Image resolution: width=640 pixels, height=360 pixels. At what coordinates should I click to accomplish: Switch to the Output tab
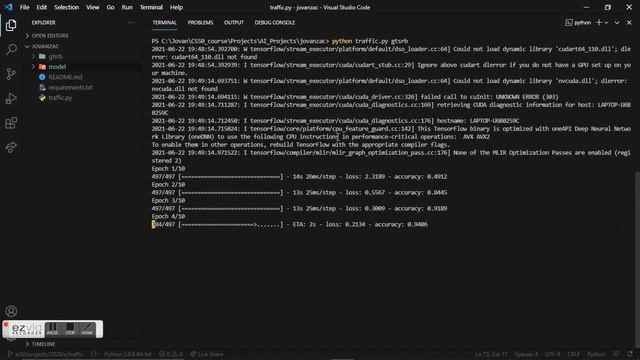233,22
